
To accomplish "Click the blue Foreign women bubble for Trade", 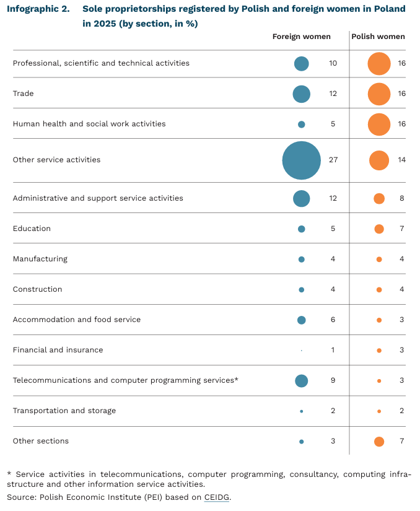I will [302, 94].
